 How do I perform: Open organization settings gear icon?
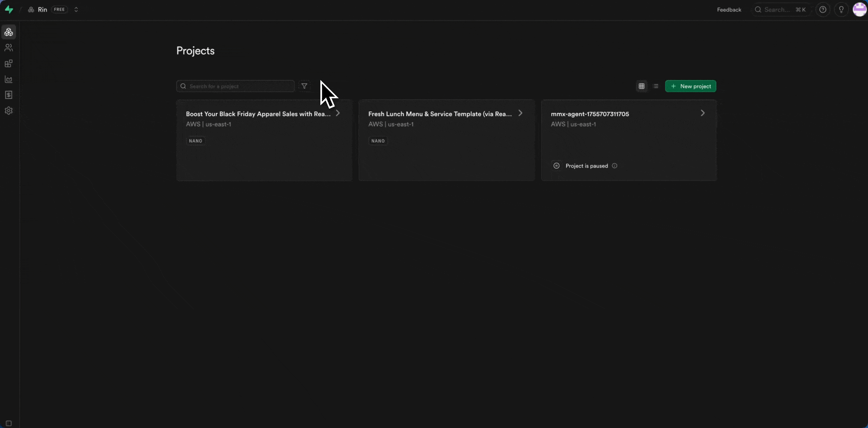click(9, 111)
